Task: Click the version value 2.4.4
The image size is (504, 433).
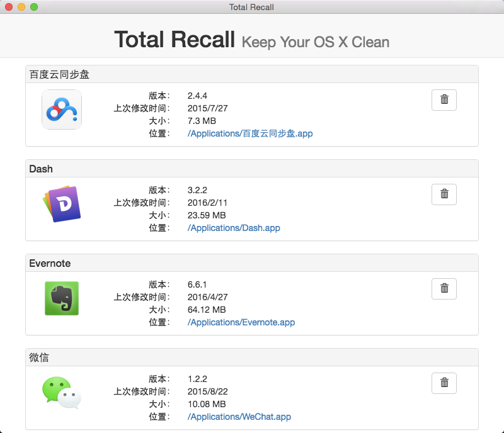Action: coord(197,96)
